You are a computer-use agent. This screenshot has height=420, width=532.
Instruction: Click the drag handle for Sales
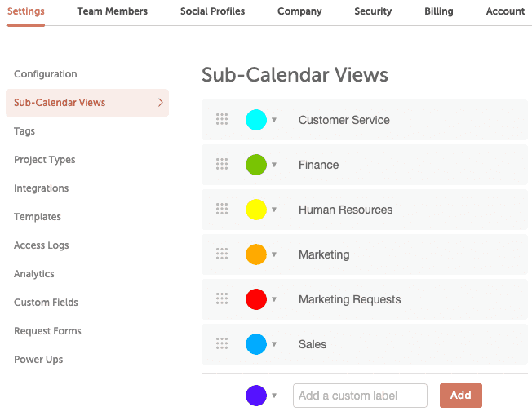(222, 343)
